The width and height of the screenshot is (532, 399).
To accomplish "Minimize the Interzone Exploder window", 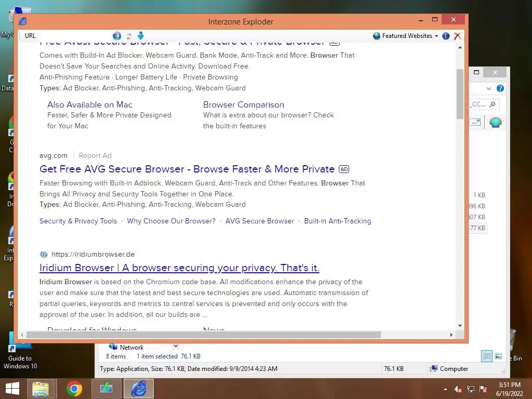I will pos(421,20).
